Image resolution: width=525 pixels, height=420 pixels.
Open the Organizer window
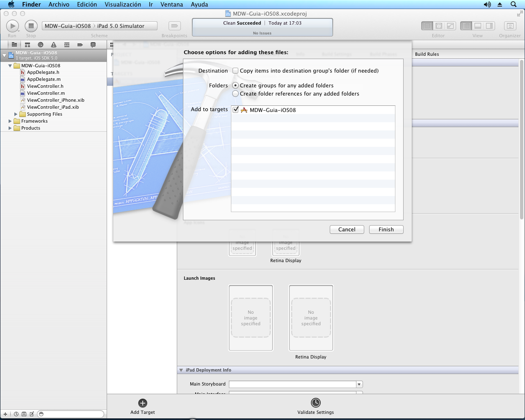(x=510, y=26)
